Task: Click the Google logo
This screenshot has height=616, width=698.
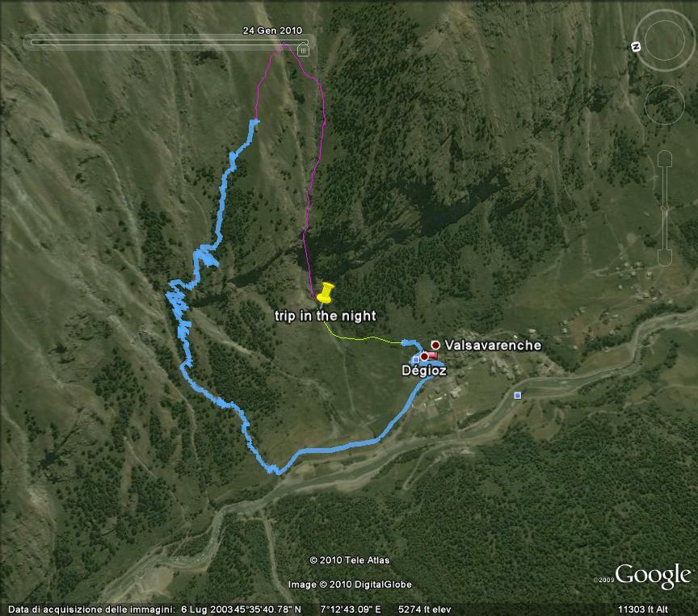Action: (x=653, y=576)
